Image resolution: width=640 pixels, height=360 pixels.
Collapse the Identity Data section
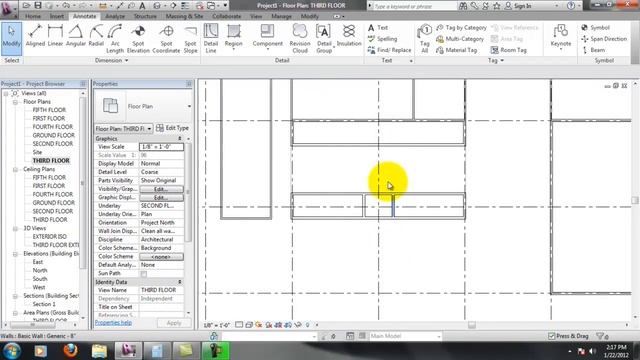(x=180, y=282)
